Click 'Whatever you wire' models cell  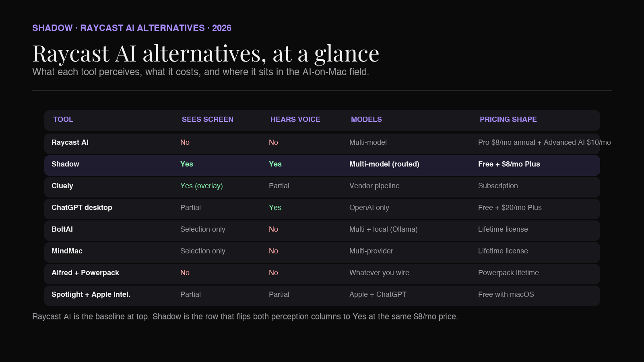click(x=379, y=273)
